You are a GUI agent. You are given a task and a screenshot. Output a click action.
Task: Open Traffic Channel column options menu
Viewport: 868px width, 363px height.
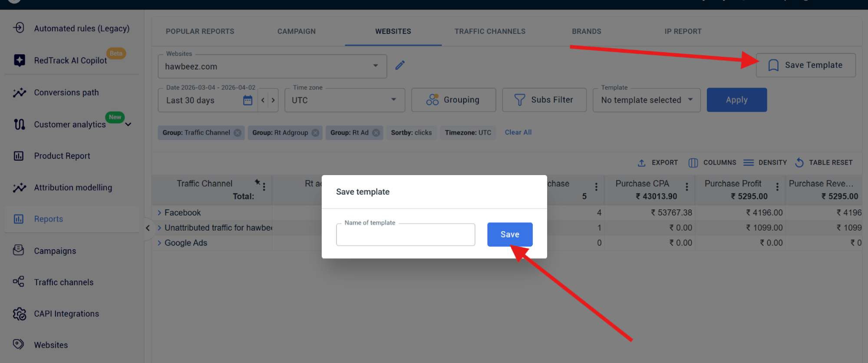coord(264,187)
